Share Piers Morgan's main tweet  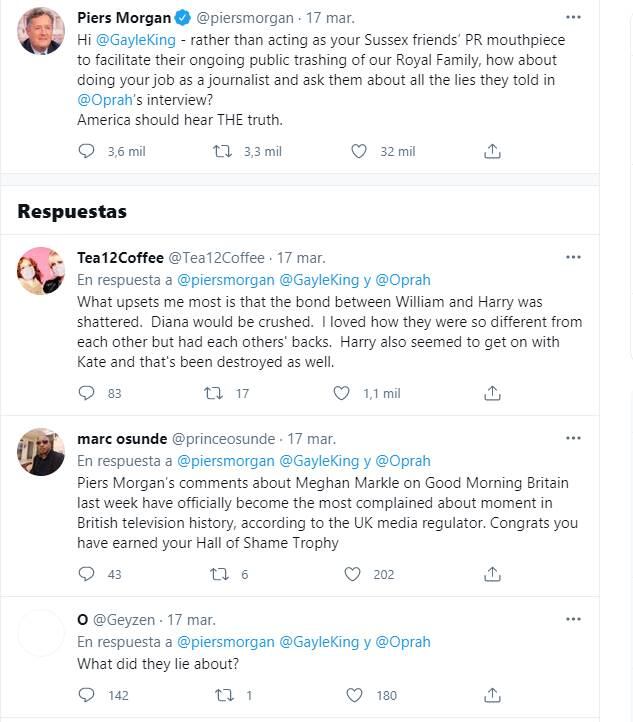click(492, 152)
